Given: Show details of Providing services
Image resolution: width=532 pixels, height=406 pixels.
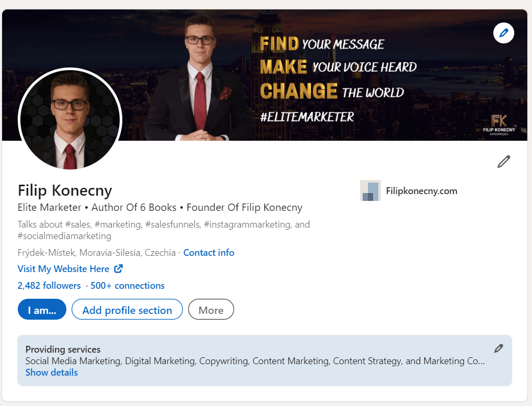Looking at the screenshot, I should pos(51,372).
